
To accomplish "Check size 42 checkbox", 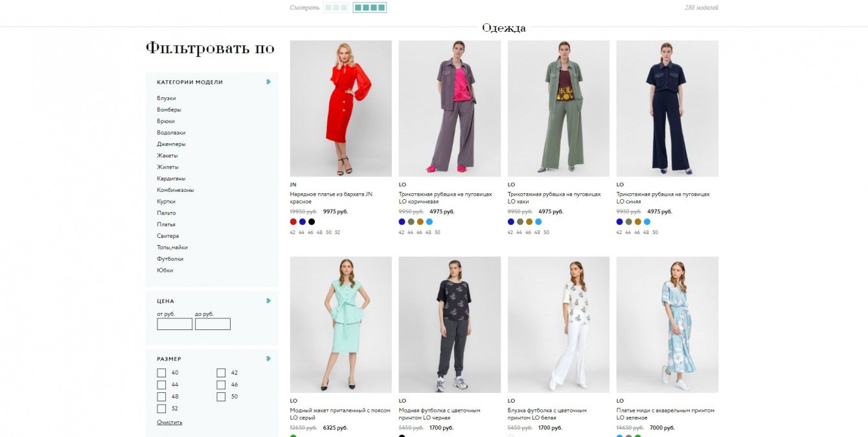I will click(221, 373).
